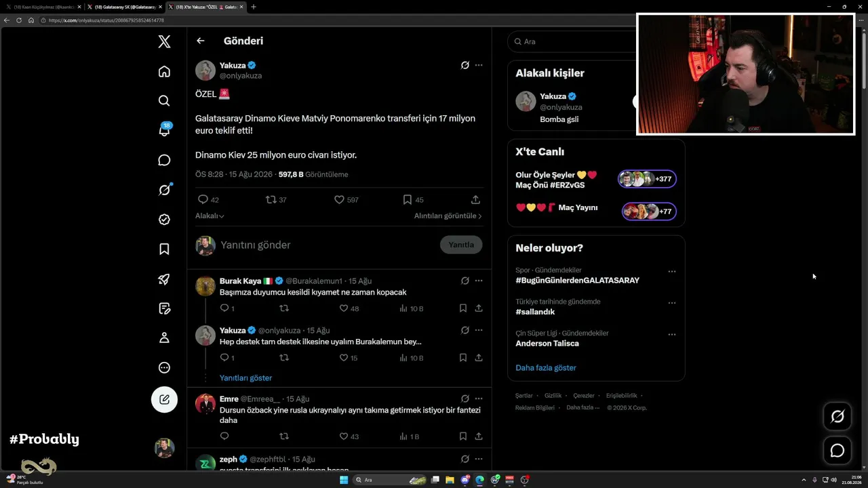The height and width of the screenshot is (488, 868).
Task: Bookmark Burak Kaya's reply
Action: click(463, 308)
